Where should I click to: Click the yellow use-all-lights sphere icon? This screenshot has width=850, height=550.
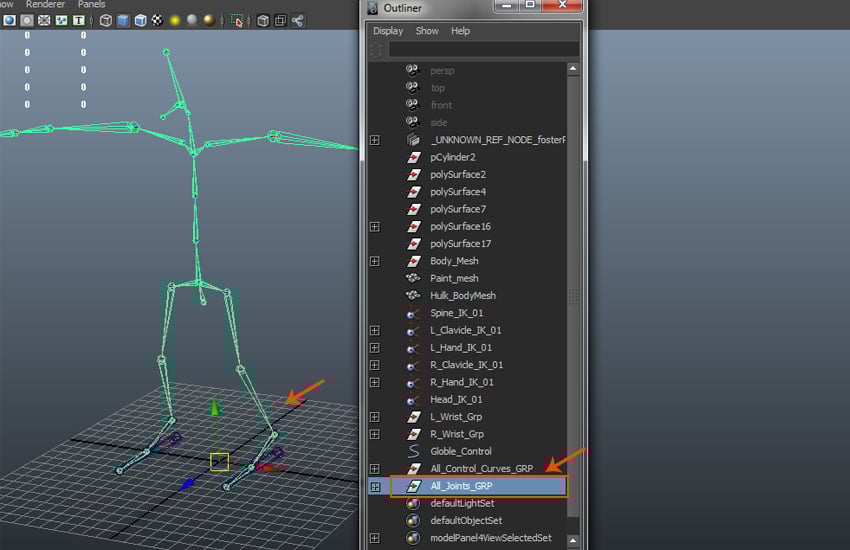173,20
